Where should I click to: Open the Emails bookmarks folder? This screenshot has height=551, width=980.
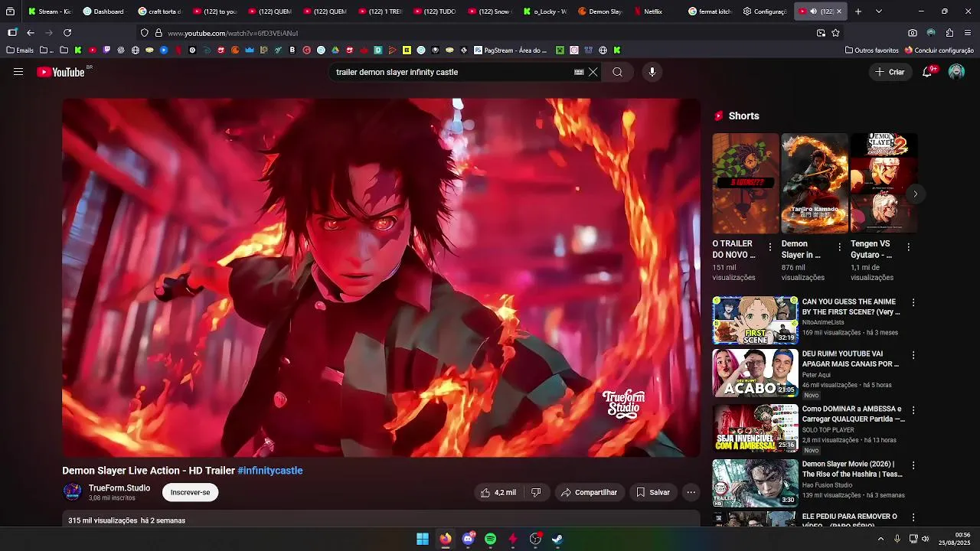click(20, 51)
